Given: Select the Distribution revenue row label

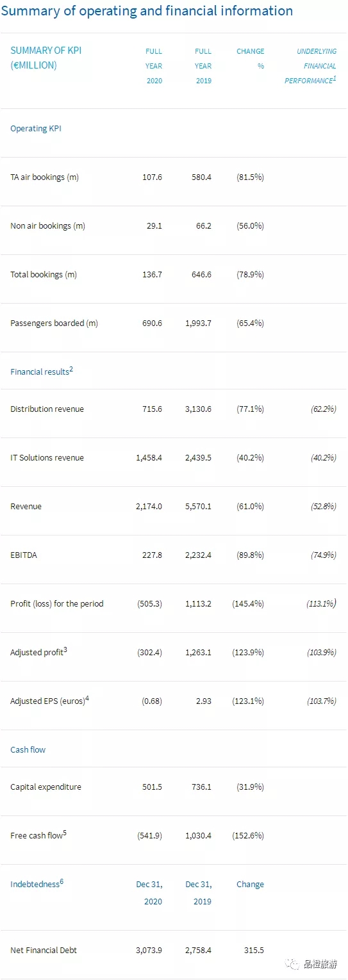Looking at the screenshot, I should coord(47,409).
